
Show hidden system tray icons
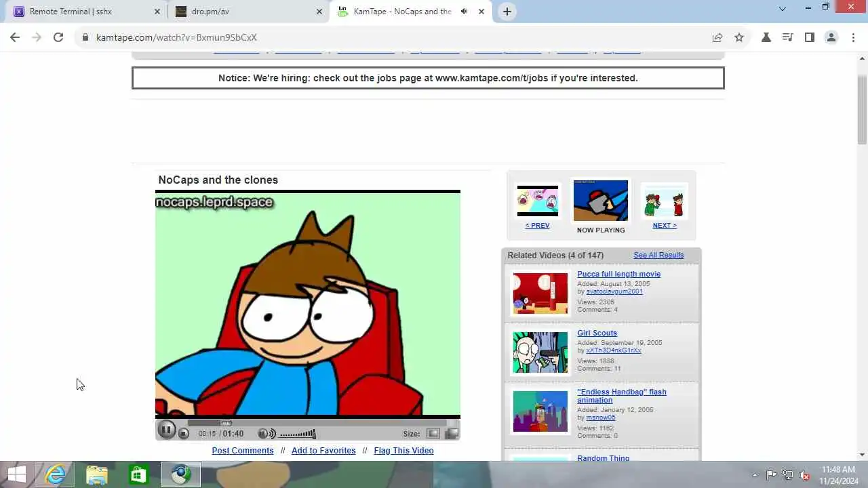[755, 475]
